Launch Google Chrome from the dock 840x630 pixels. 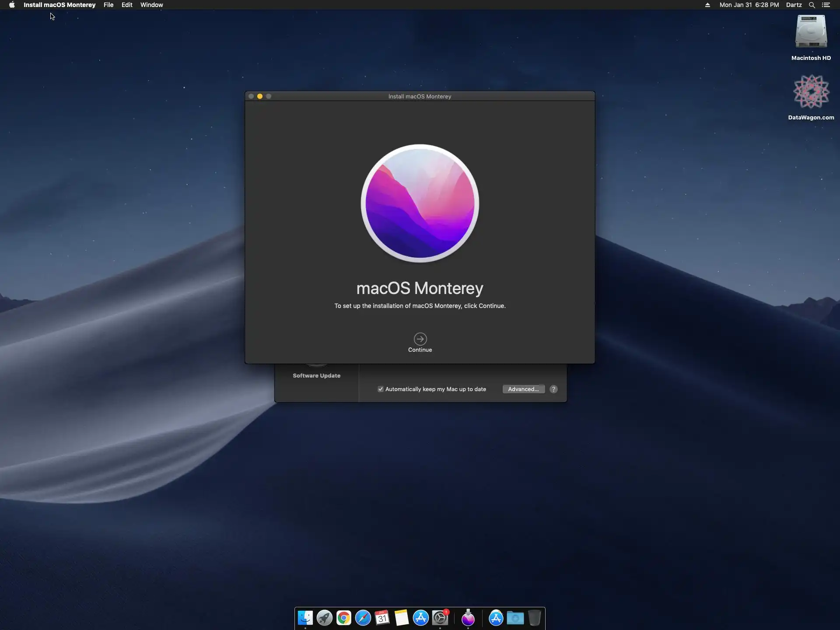[343, 618]
